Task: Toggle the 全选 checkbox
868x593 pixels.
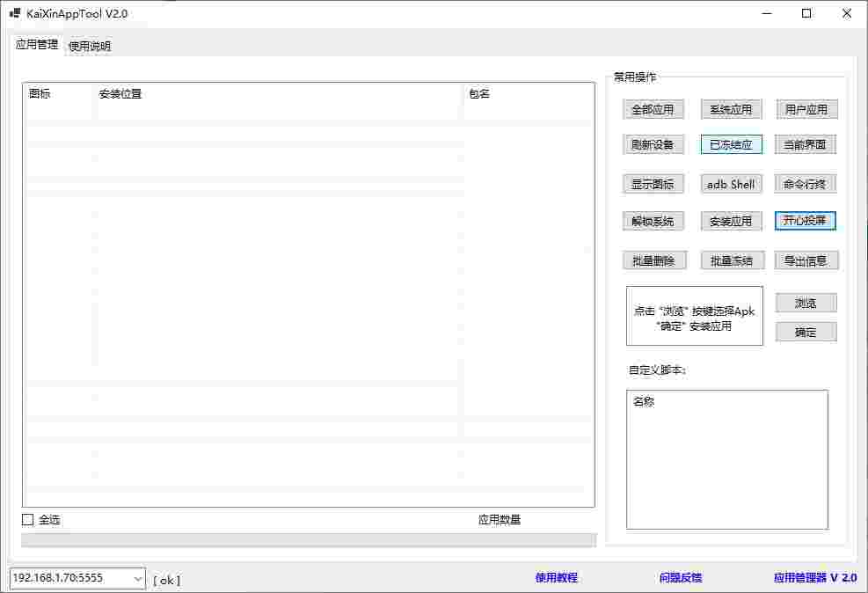Action: tap(27, 519)
